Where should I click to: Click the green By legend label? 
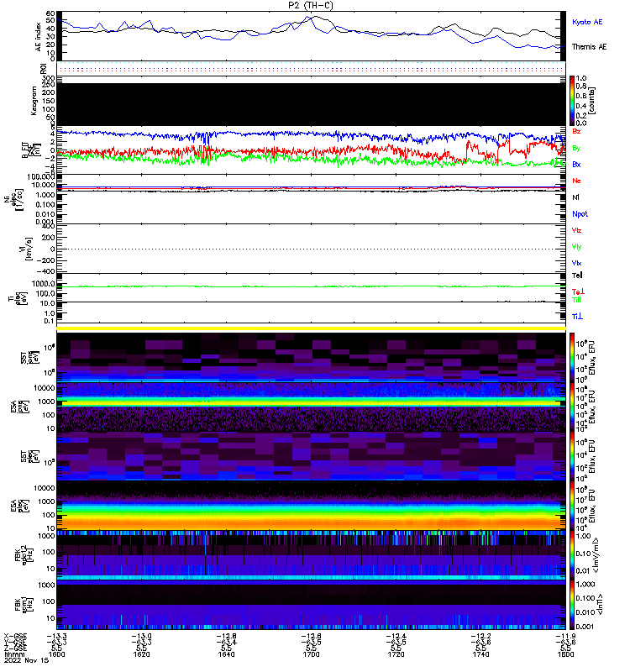click(576, 149)
